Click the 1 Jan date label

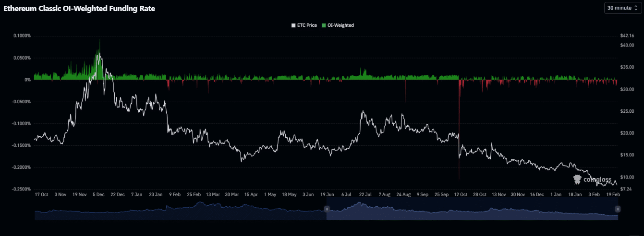click(x=556, y=195)
